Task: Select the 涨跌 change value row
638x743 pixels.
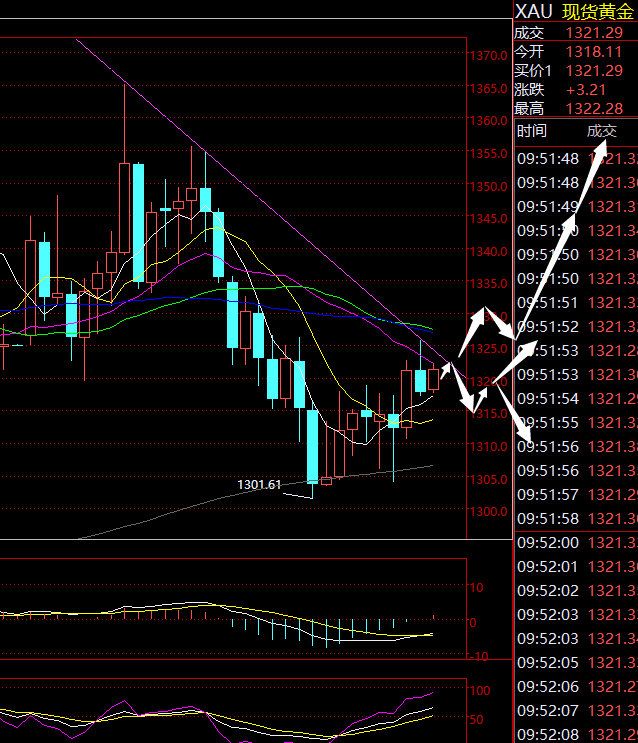Action: click(575, 89)
